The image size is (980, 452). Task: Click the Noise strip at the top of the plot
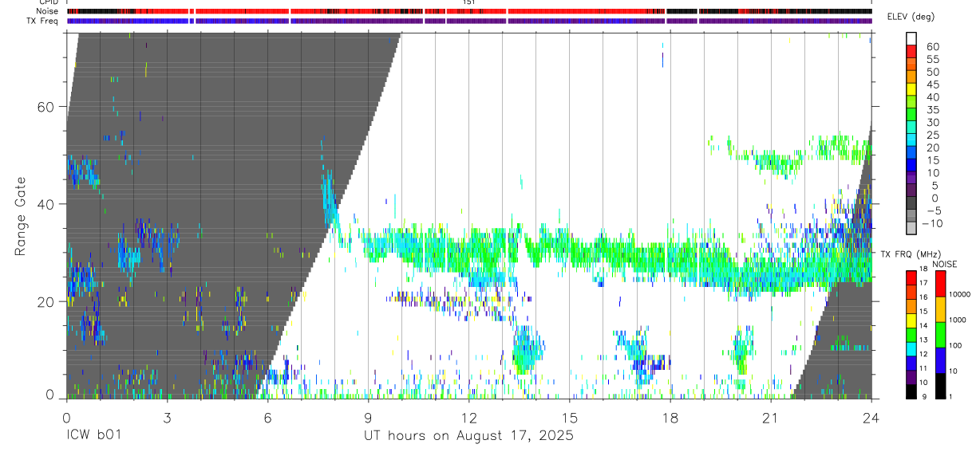click(x=468, y=11)
